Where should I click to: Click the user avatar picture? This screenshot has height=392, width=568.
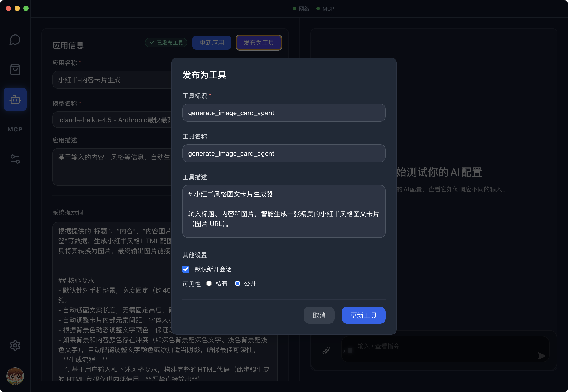click(x=15, y=376)
